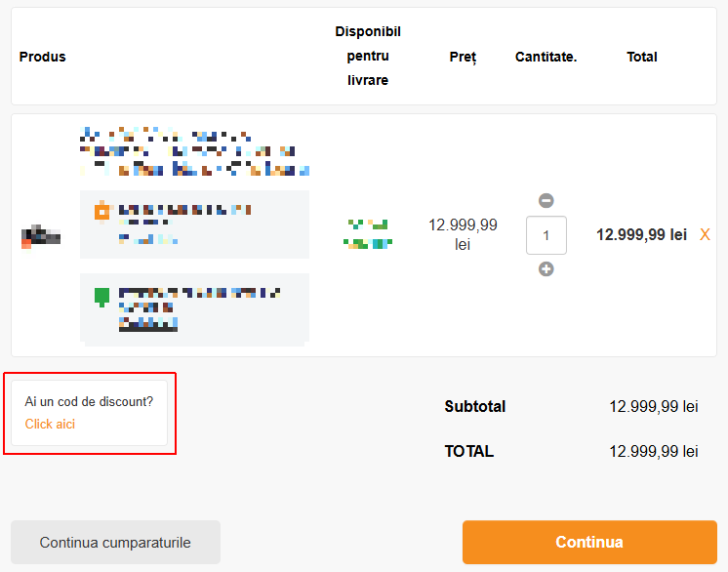Click the orange gift offer icon

[x=103, y=211]
